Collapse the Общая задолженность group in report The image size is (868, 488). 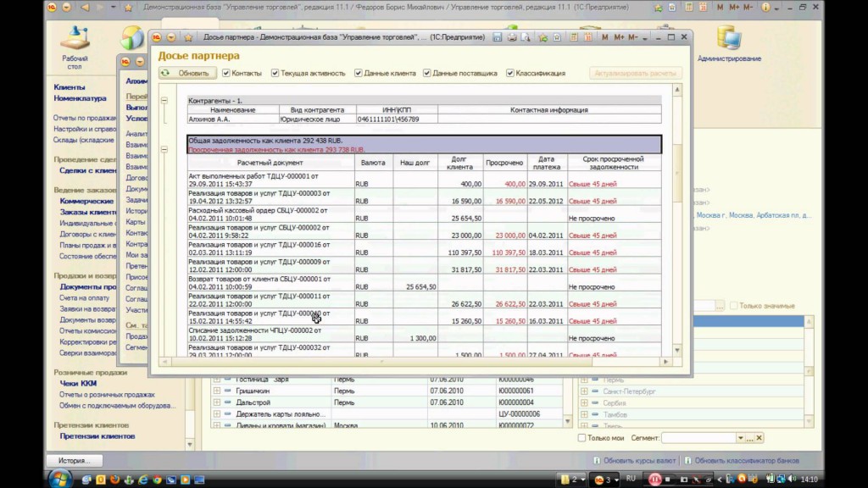[x=164, y=149]
